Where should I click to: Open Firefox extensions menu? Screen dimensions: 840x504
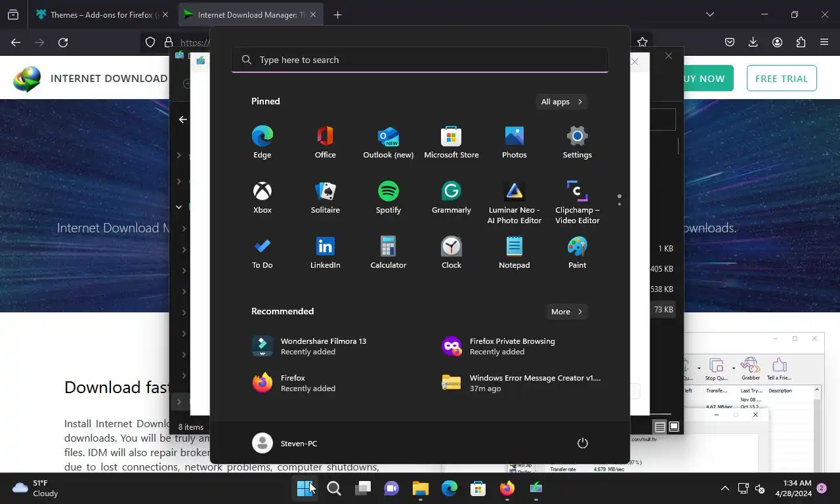(801, 42)
